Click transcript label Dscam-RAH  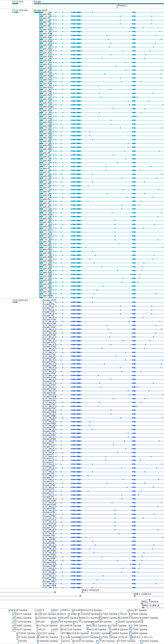click(46, 57)
